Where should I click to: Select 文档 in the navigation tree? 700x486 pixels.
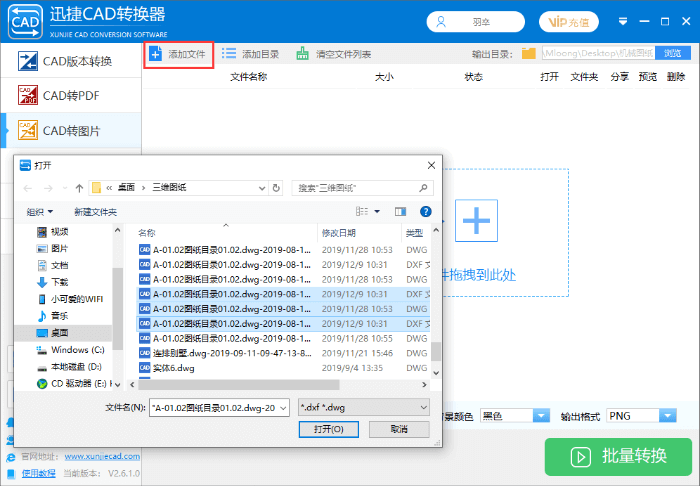click(x=59, y=266)
